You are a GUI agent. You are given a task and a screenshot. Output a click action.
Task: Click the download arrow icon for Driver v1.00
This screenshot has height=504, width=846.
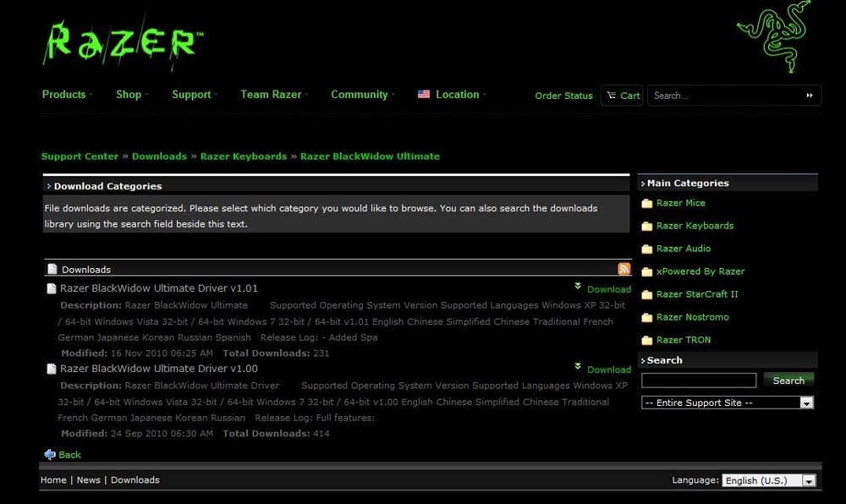pyautogui.click(x=578, y=366)
